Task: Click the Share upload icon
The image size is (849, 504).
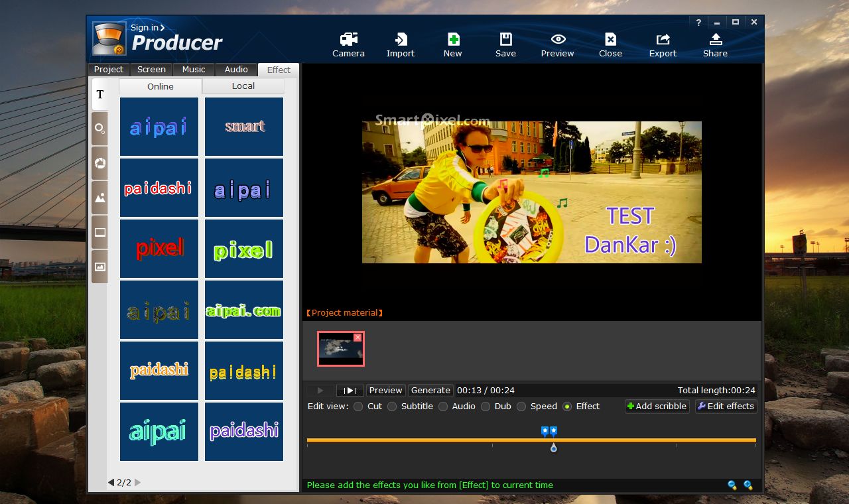Action: [x=715, y=40]
